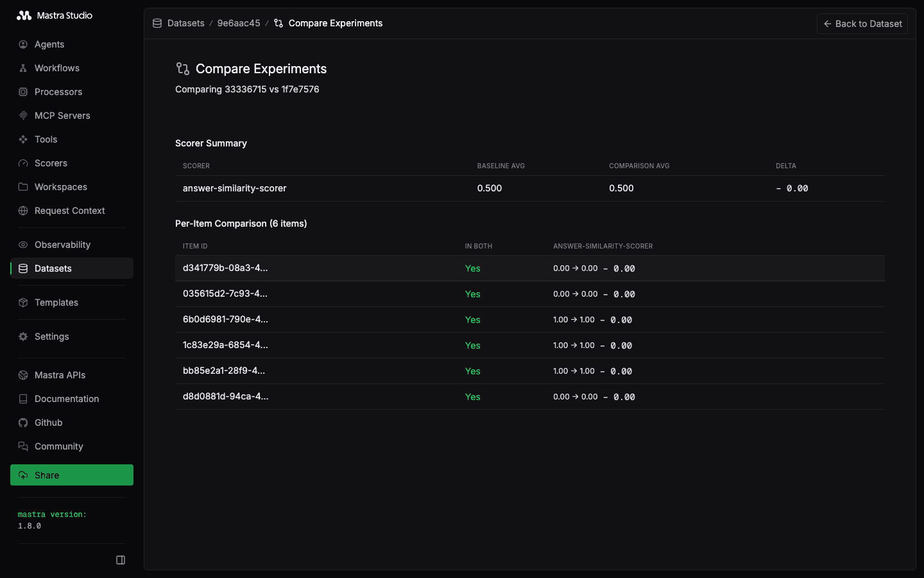Open the Agents section

tap(49, 44)
